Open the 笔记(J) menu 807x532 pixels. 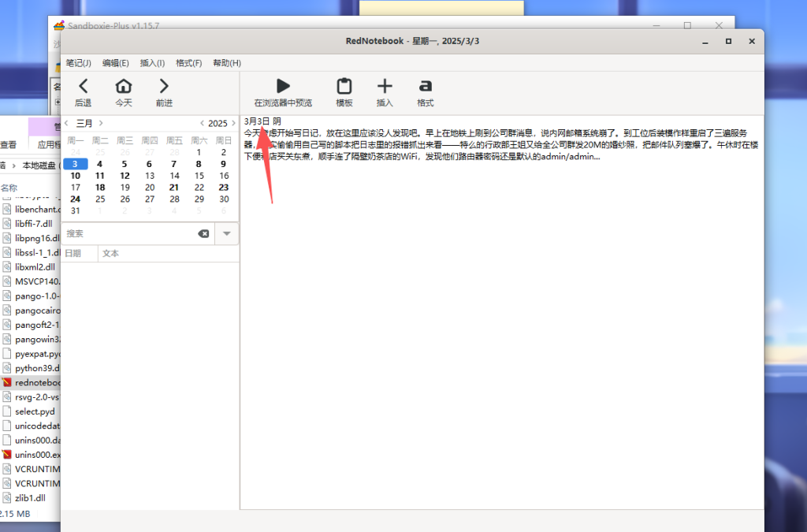78,63
